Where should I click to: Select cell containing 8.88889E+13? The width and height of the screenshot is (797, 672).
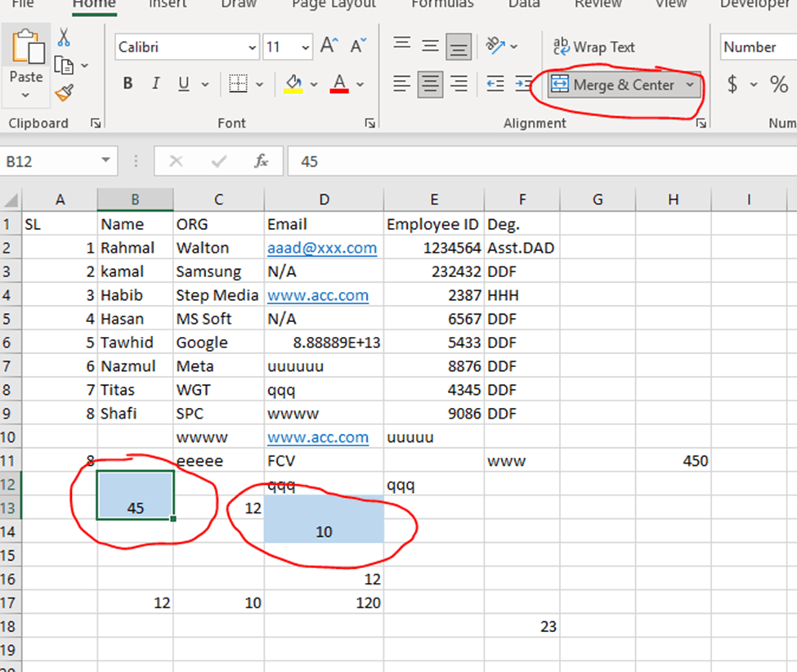point(324,343)
